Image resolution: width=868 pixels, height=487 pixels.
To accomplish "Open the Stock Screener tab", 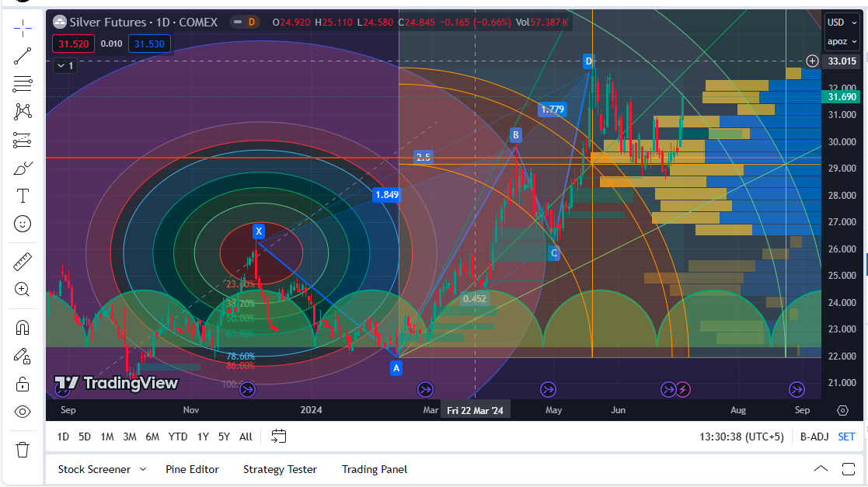I will click(94, 469).
